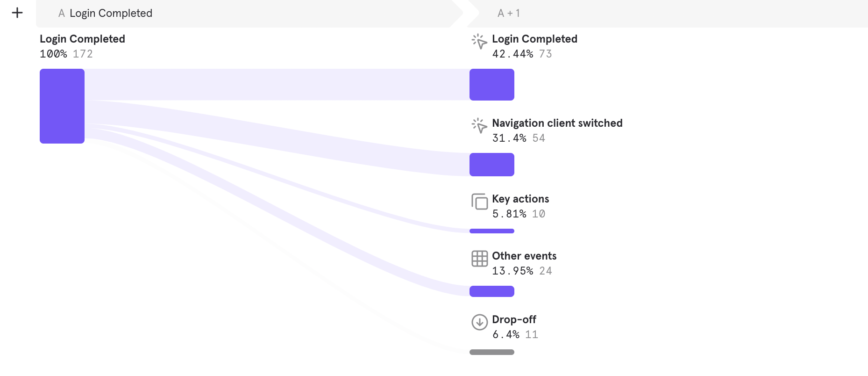Click the grid icon beside Other events
The height and width of the screenshot is (376, 868).
pos(479,259)
